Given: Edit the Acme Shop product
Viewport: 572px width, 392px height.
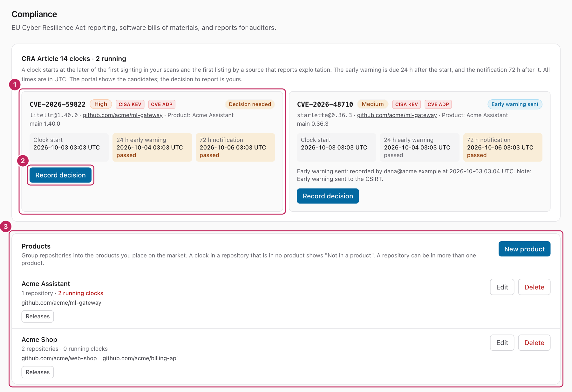Looking at the screenshot, I should (502, 343).
